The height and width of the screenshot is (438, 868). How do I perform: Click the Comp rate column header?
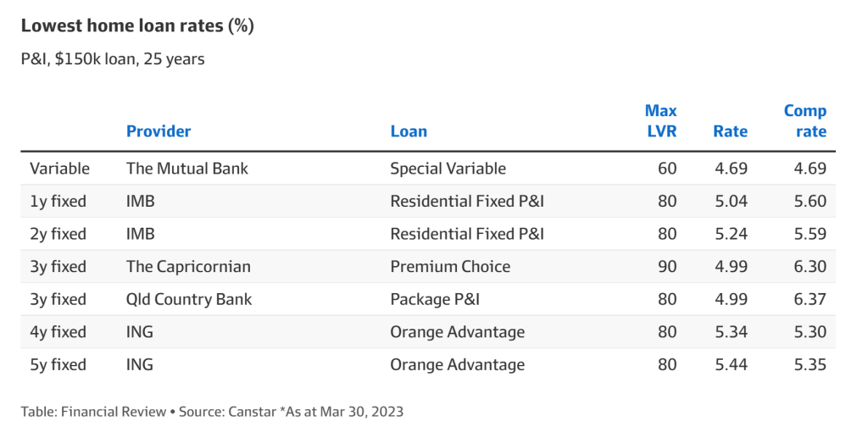pyautogui.click(x=804, y=121)
